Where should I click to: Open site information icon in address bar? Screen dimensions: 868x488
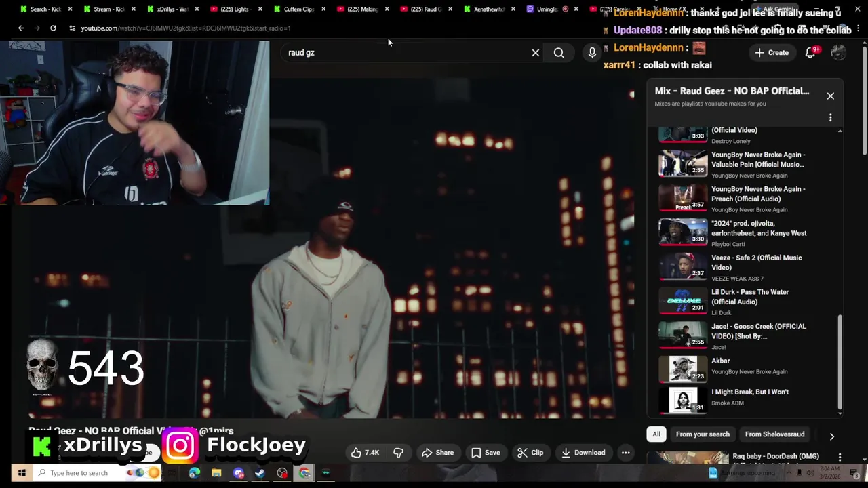(x=72, y=28)
